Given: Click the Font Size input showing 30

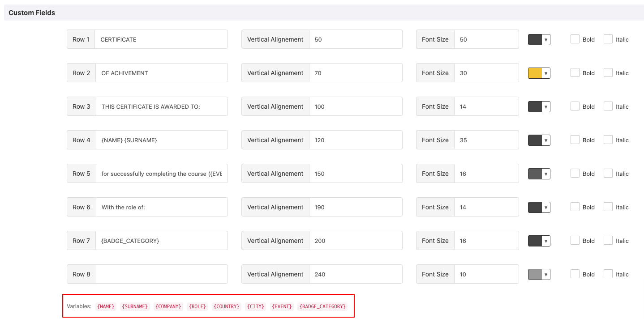Looking at the screenshot, I should tap(486, 73).
